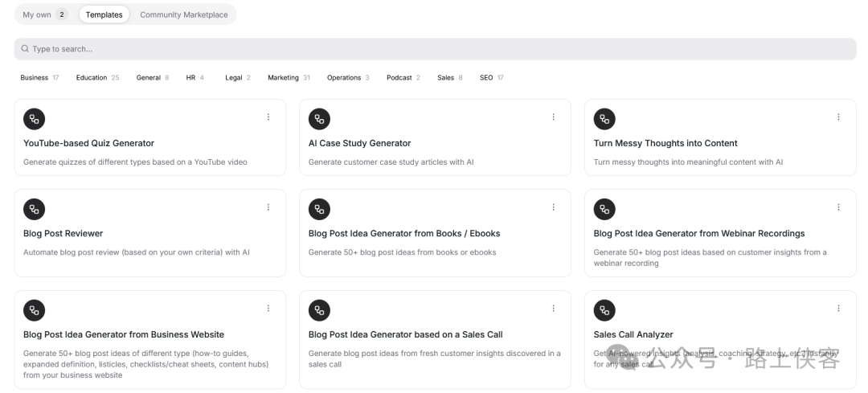Open options for Sales Call based idea generator
The height and width of the screenshot is (393, 868).
click(553, 309)
